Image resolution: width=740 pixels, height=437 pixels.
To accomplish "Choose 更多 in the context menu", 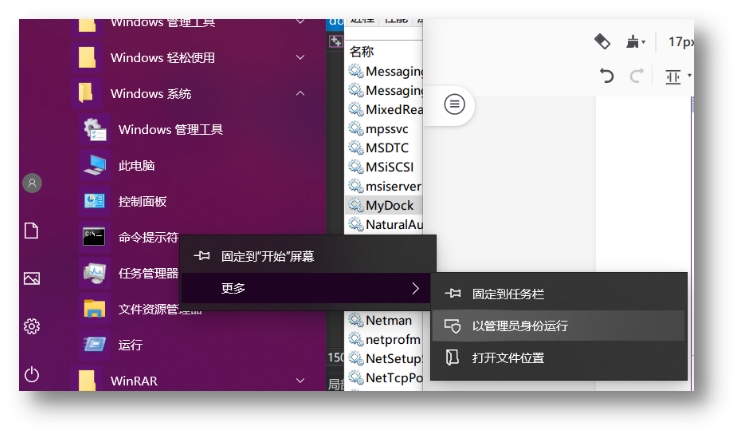I will tap(306, 288).
